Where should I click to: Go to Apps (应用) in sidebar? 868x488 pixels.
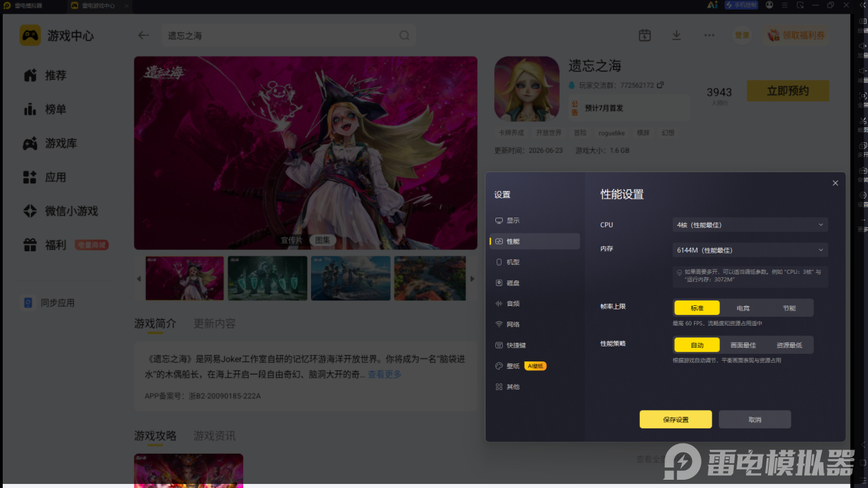tap(45, 177)
